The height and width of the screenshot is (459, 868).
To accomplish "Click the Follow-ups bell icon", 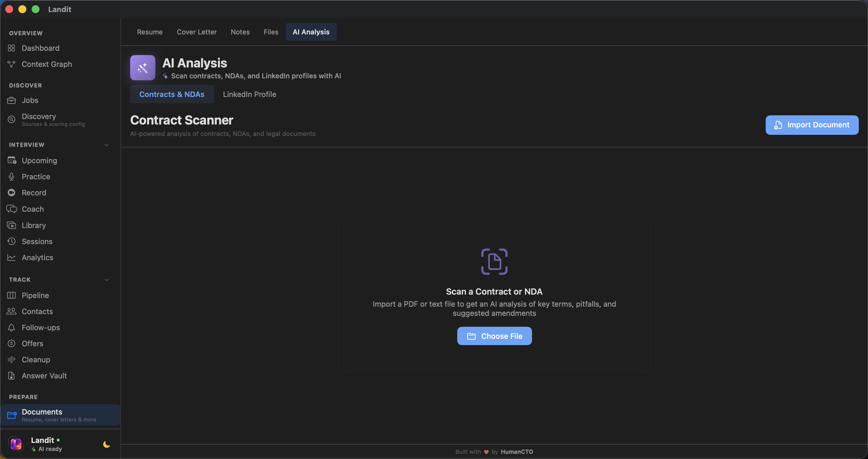I will tap(11, 328).
